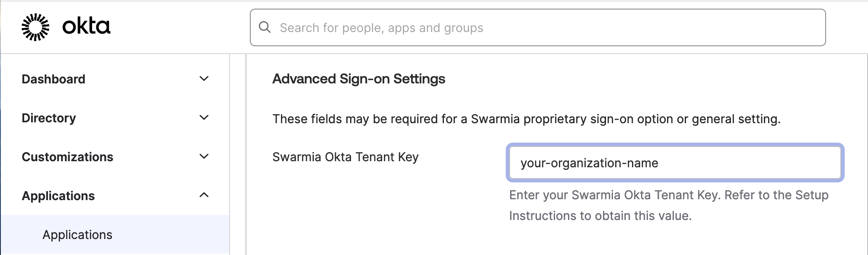Expand the Dashboard chevron arrow
This screenshot has width=868, height=255.
click(x=204, y=79)
